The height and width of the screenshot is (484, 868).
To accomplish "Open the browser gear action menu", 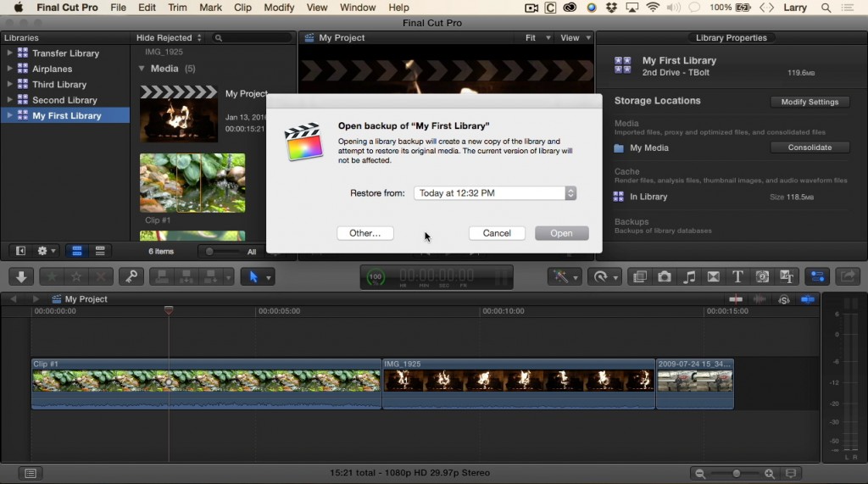I will [x=46, y=251].
